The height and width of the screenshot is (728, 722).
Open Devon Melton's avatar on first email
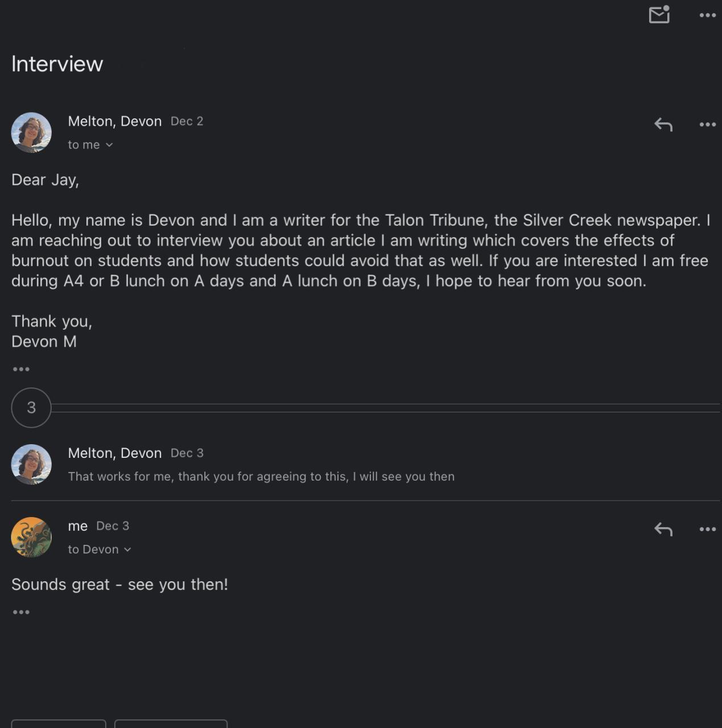31,133
